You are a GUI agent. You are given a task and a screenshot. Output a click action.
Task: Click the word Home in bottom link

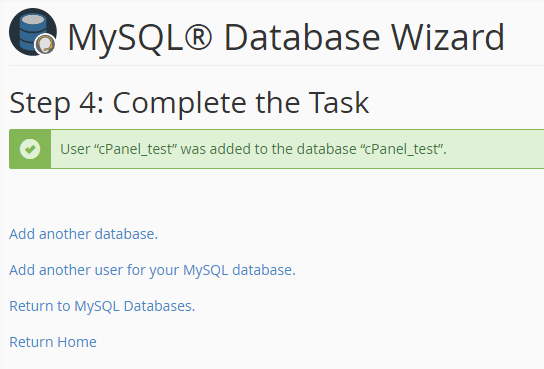tap(77, 342)
